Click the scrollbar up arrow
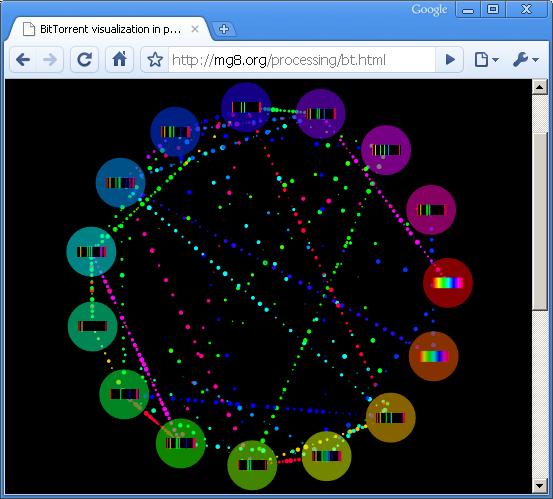Image resolution: width=553 pixels, height=499 pixels. (x=540, y=87)
